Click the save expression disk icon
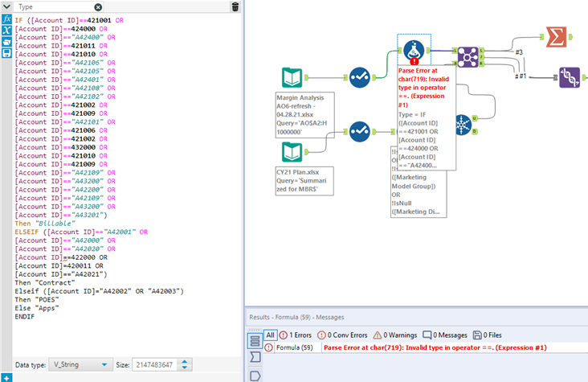The height and width of the screenshot is (382, 588). click(6, 52)
